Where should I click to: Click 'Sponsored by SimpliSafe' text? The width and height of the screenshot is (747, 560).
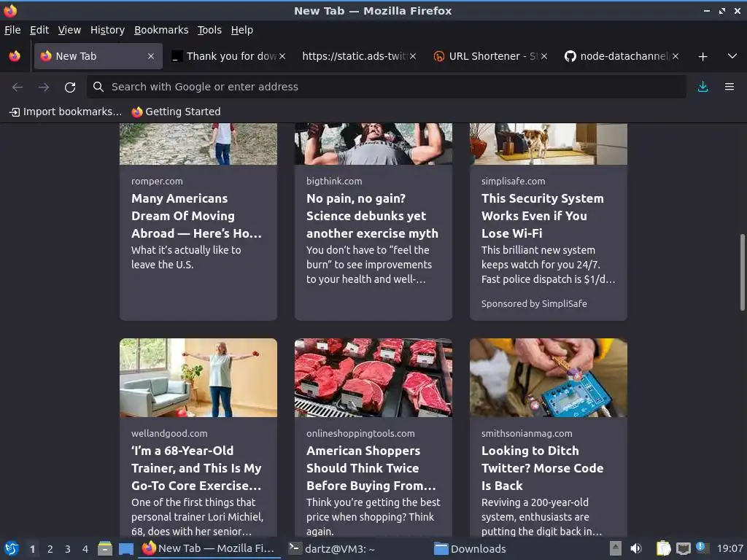534,304
